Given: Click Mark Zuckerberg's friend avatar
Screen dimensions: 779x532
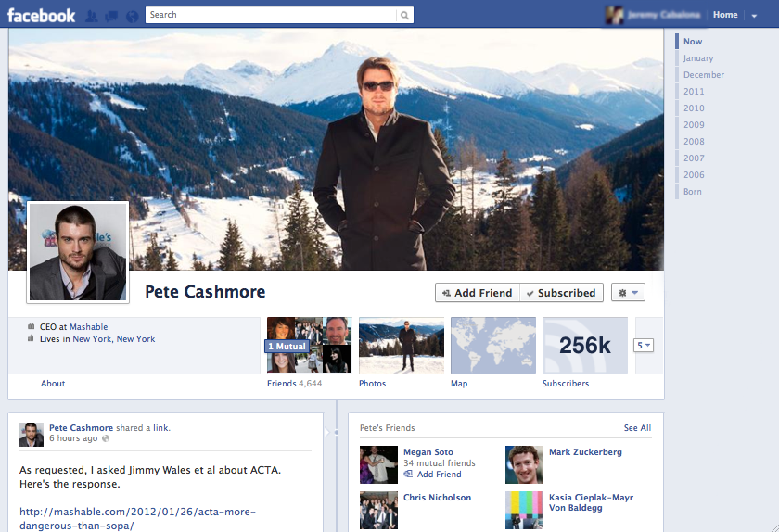Looking at the screenshot, I should point(524,464).
